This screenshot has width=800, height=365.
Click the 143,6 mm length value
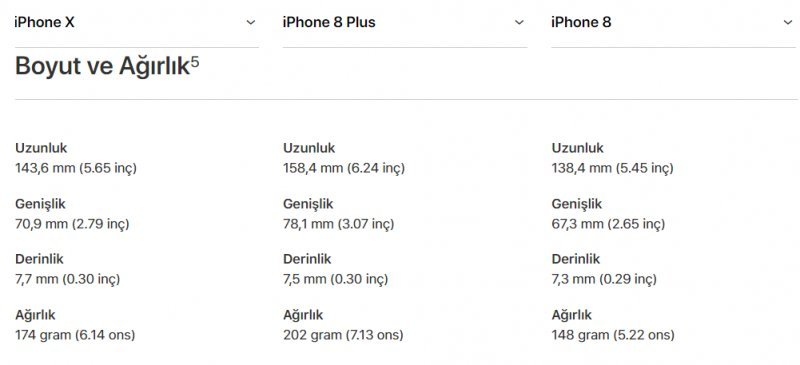tap(76, 168)
